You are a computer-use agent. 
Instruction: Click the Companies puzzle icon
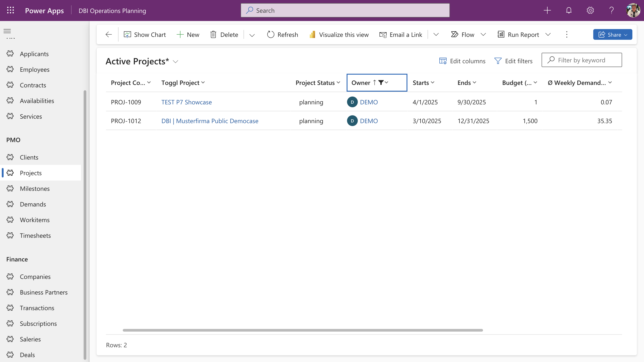pyautogui.click(x=10, y=277)
